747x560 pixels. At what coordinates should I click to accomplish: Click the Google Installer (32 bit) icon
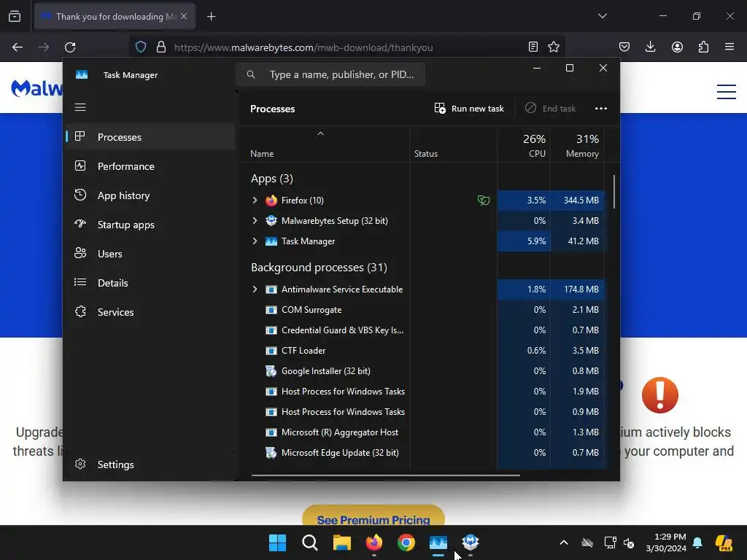pyautogui.click(x=271, y=371)
